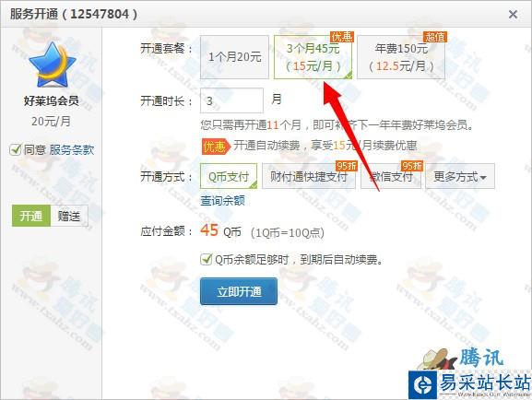This screenshot has width=532, height=400.
Task: Click the 优惠 tag on 3-month plan
Action: (342, 37)
